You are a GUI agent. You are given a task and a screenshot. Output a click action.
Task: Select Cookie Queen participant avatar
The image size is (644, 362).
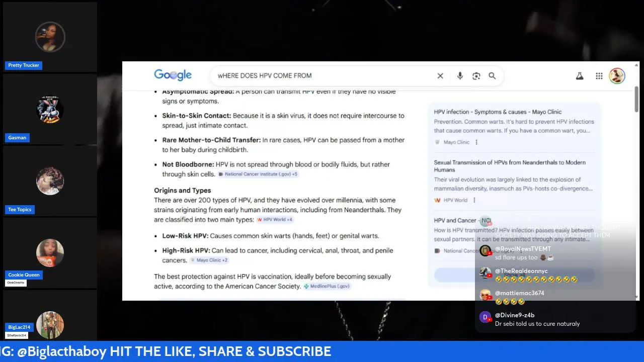(x=50, y=253)
